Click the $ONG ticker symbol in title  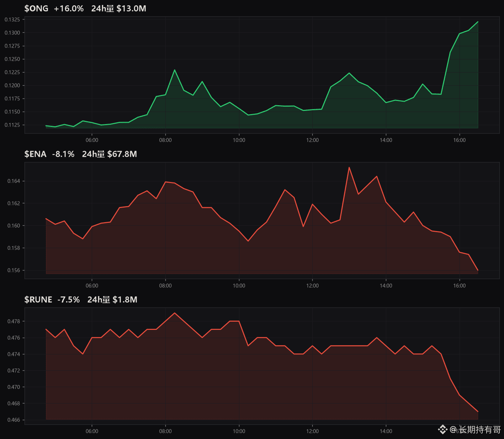36,9
